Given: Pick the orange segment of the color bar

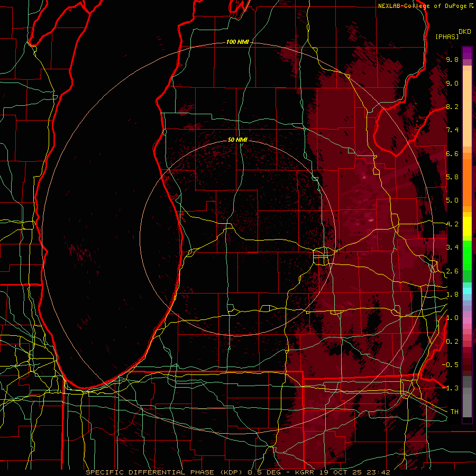Looking at the screenshot, I should click(467, 182).
